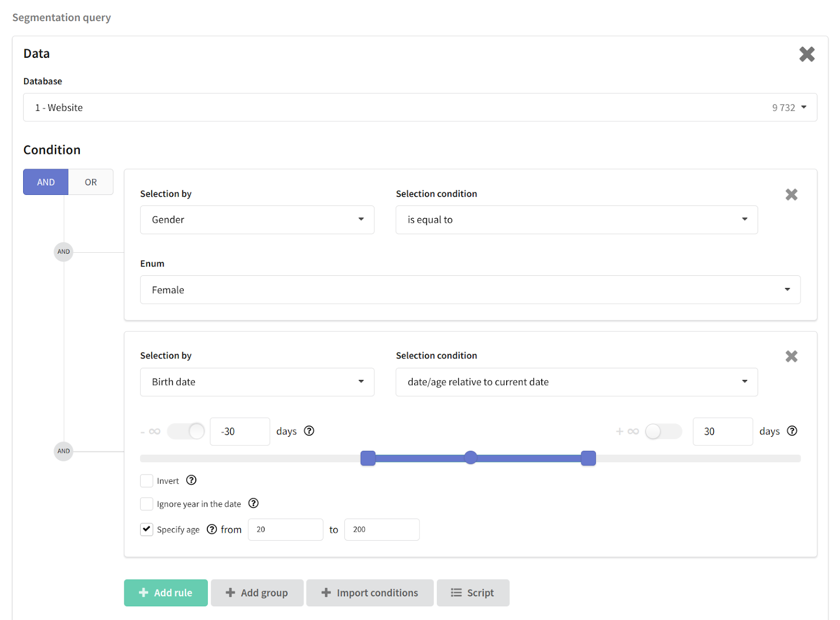Open the Database dropdown showing 1 - Website
Viewport: 840px width, 620px height.
(420, 107)
